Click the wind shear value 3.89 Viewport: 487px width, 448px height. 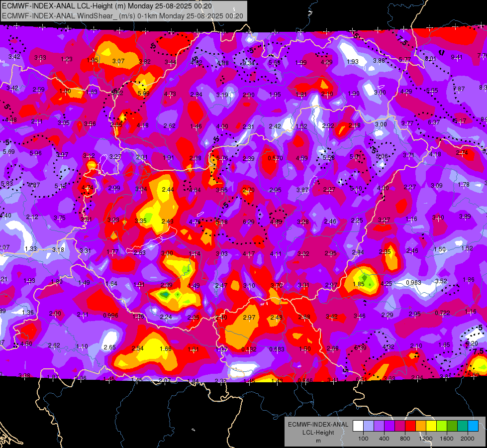[x=465, y=217]
